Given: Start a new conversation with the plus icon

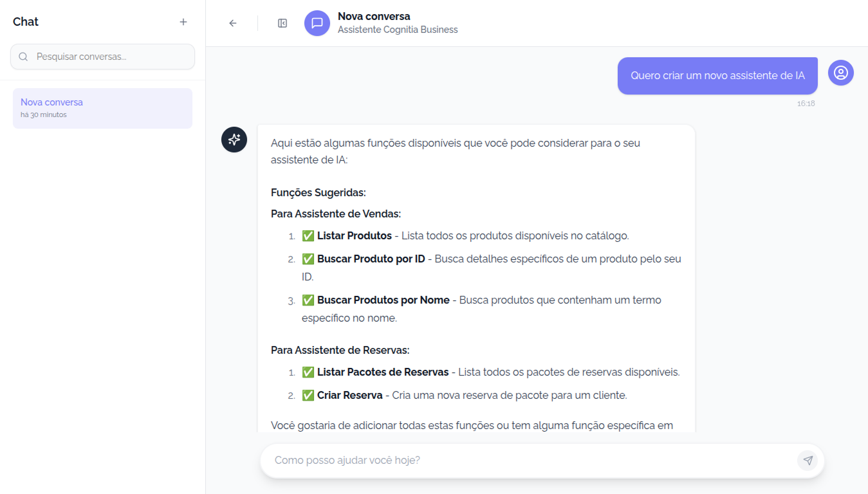Looking at the screenshot, I should coord(183,21).
